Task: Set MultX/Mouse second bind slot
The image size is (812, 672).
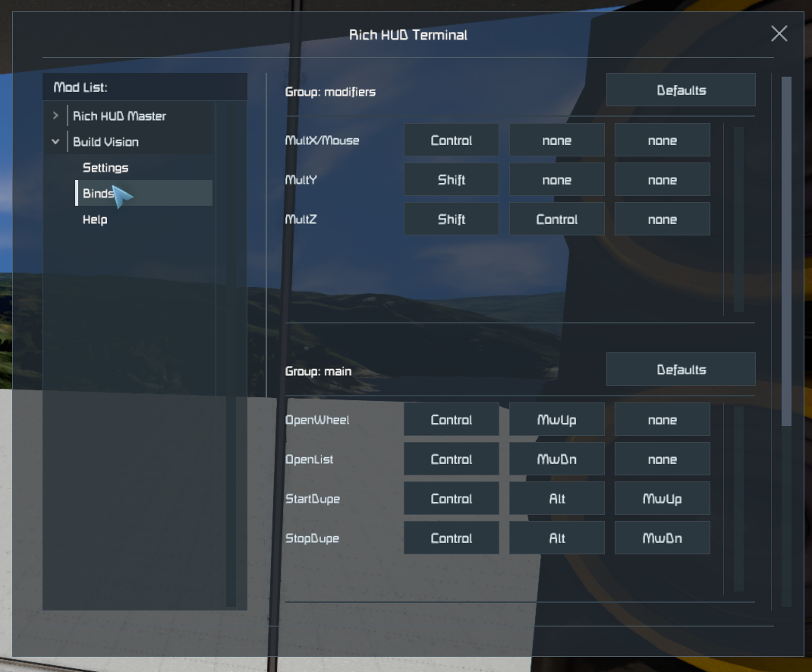Action: [557, 140]
